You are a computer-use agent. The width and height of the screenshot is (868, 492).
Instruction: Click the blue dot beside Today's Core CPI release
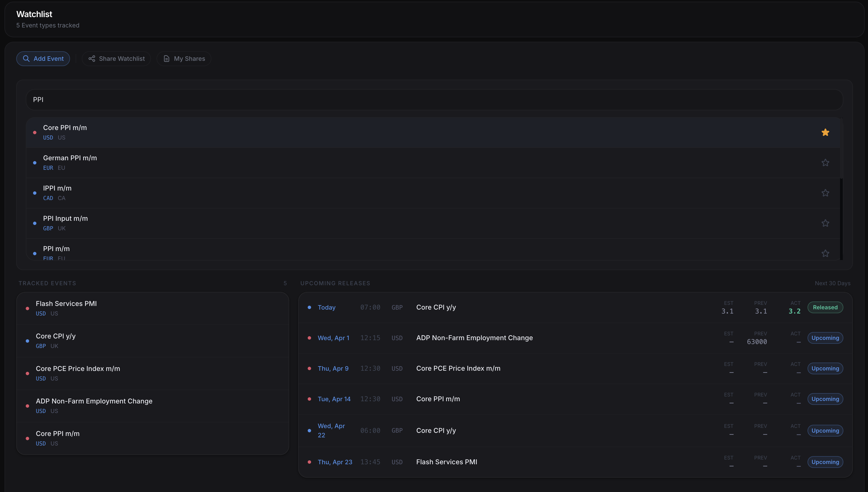point(309,308)
